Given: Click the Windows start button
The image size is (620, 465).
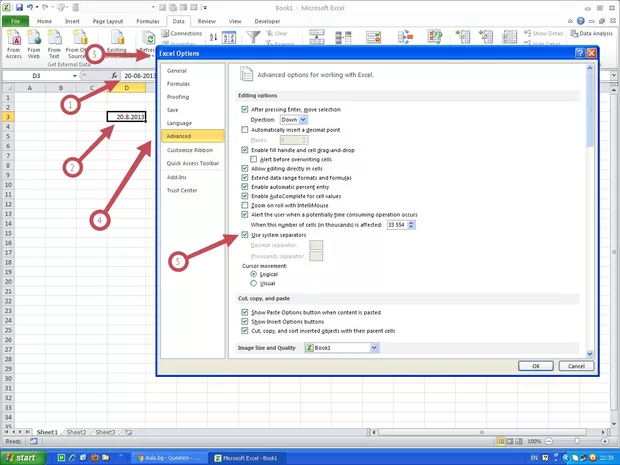Looking at the screenshot, I should click(23, 458).
